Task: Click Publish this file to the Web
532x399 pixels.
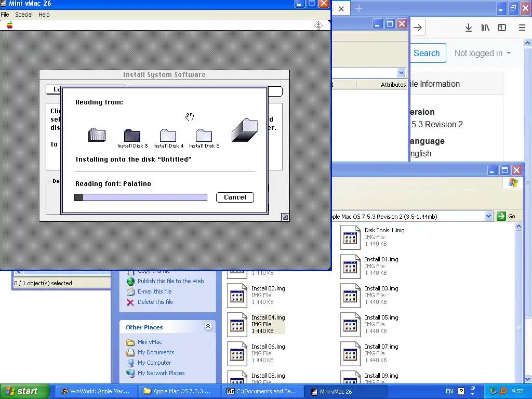Action: pos(170,281)
